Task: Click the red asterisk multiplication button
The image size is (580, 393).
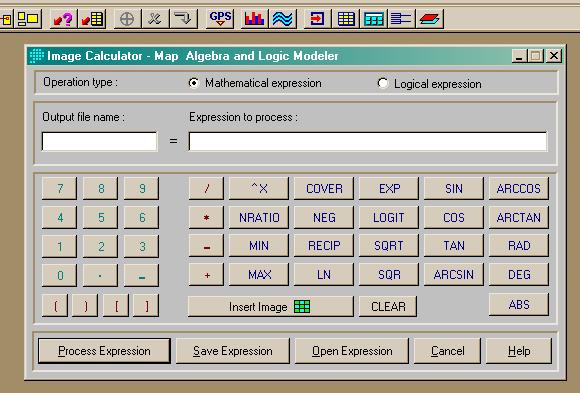Action: point(206,217)
